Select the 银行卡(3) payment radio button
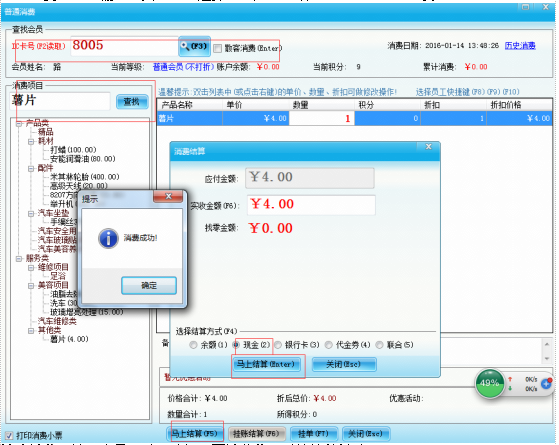The height and width of the screenshot is (445, 559). point(278,345)
